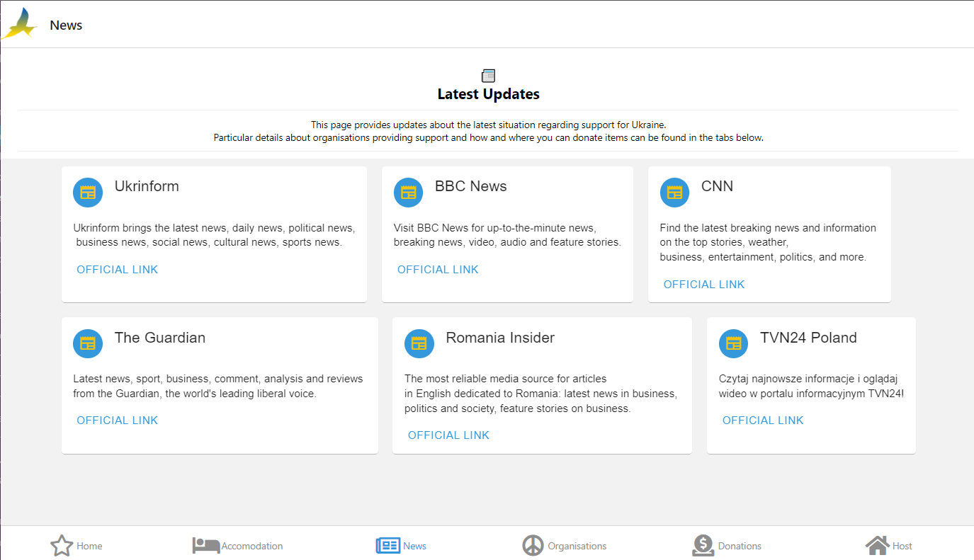
Task: Select the News tab label
Action: (414, 546)
